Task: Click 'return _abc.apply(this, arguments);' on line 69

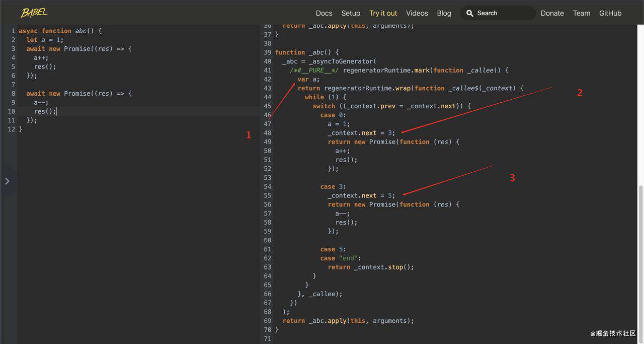Action: tap(349, 321)
